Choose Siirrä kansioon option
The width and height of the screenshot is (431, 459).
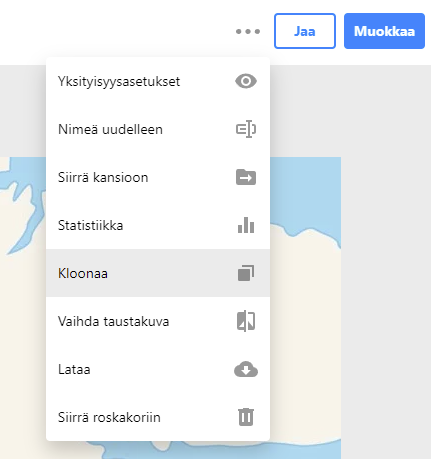(158, 177)
